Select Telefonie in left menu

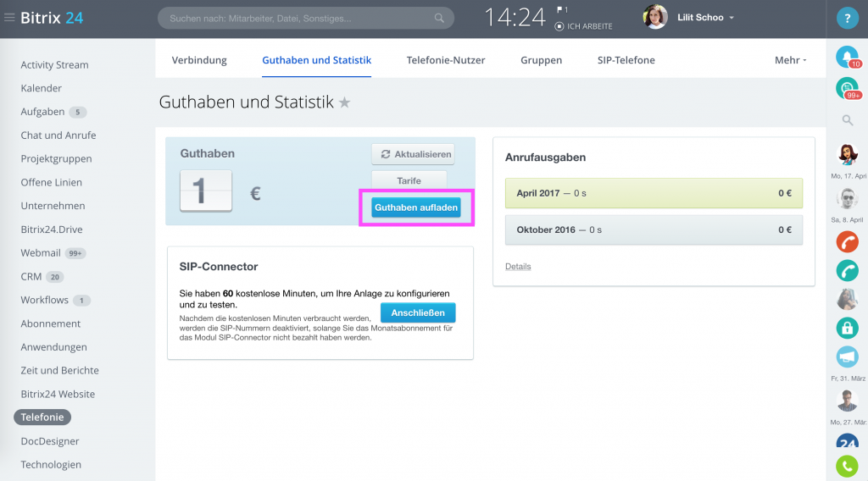coord(42,417)
